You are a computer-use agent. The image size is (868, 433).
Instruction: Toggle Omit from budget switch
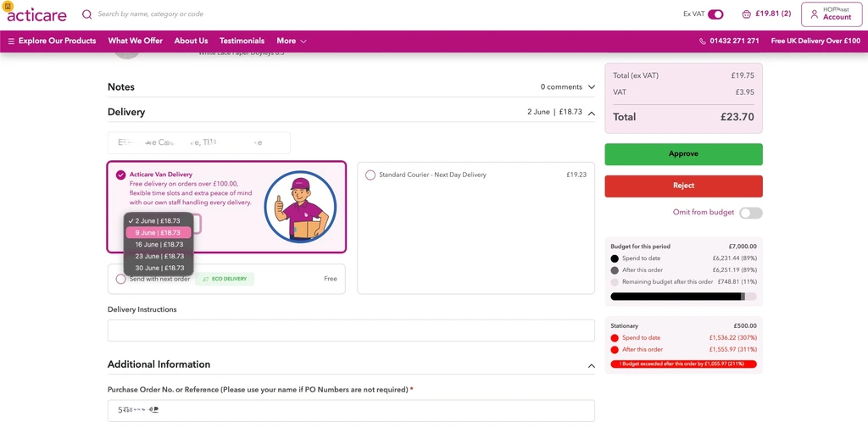tap(751, 213)
